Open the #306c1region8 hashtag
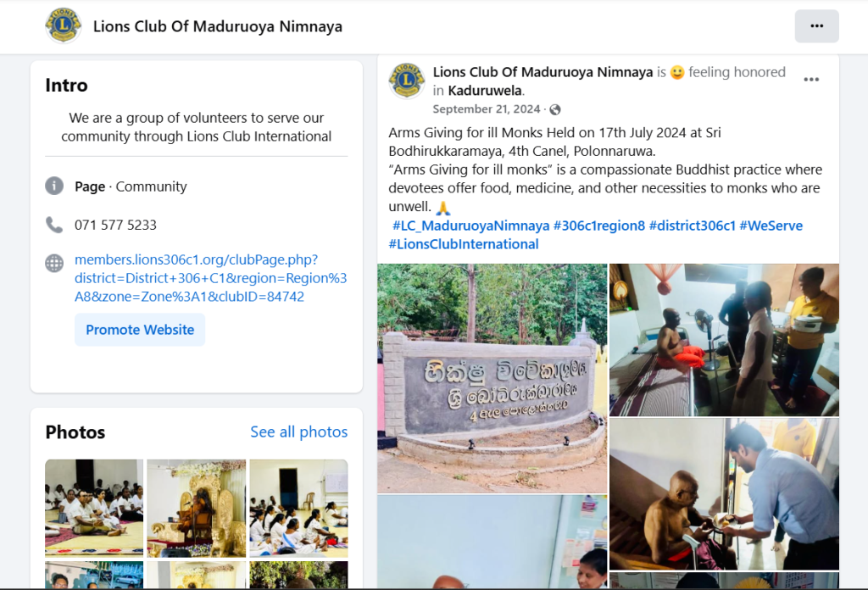Image resolution: width=868 pixels, height=590 pixels. coord(599,225)
